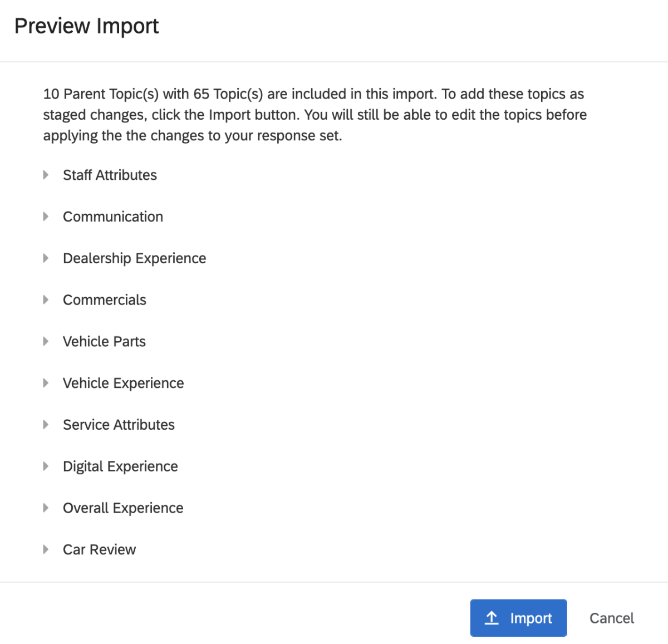The height and width of the screenshot is (644, 668).
Task: Click the upload icon inside the Import button
Action: pyautogui.click(x=492, y=618)
